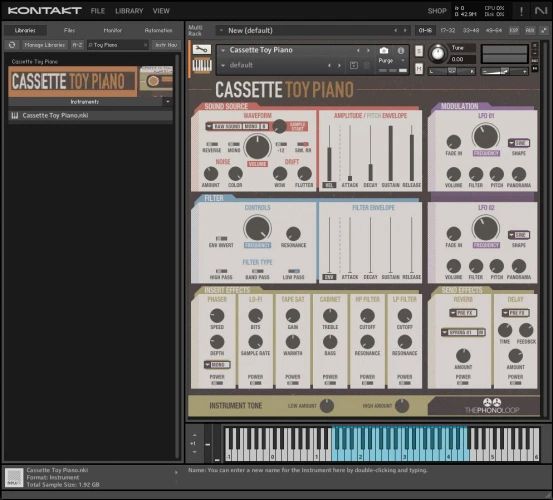Open the Reverb Pre FX dropdown

point(463,313)
